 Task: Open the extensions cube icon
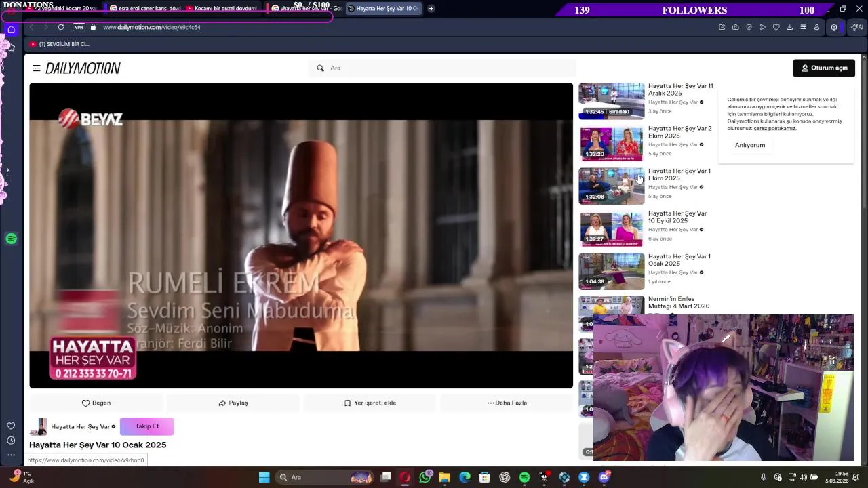click(834, 27)
